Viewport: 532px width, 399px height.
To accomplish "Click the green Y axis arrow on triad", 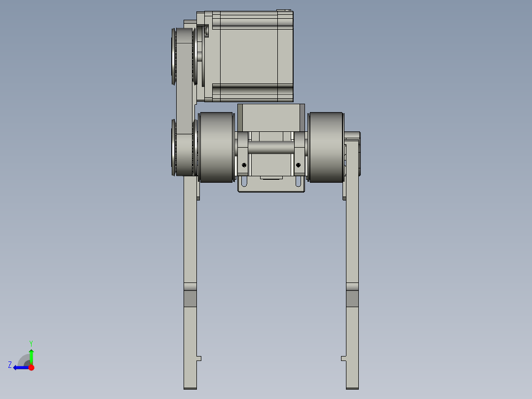I will pyautogui.click(x=31, y=357).
